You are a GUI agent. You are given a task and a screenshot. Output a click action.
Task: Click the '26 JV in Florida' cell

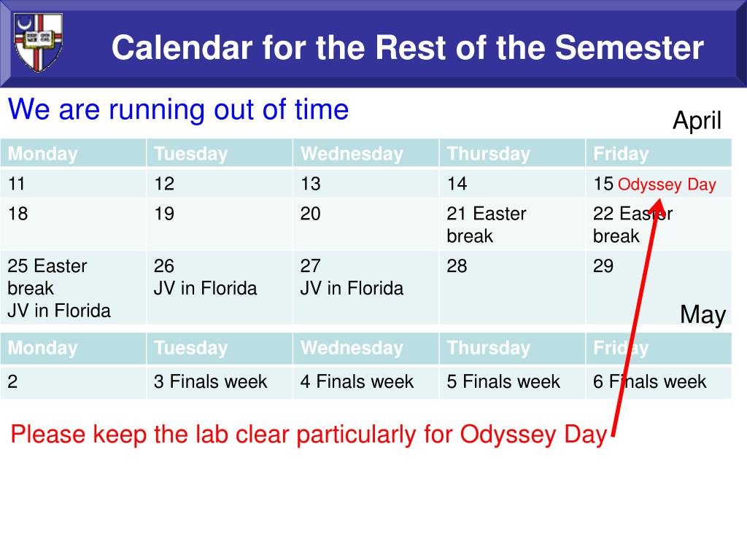click(x=220, y=287)
